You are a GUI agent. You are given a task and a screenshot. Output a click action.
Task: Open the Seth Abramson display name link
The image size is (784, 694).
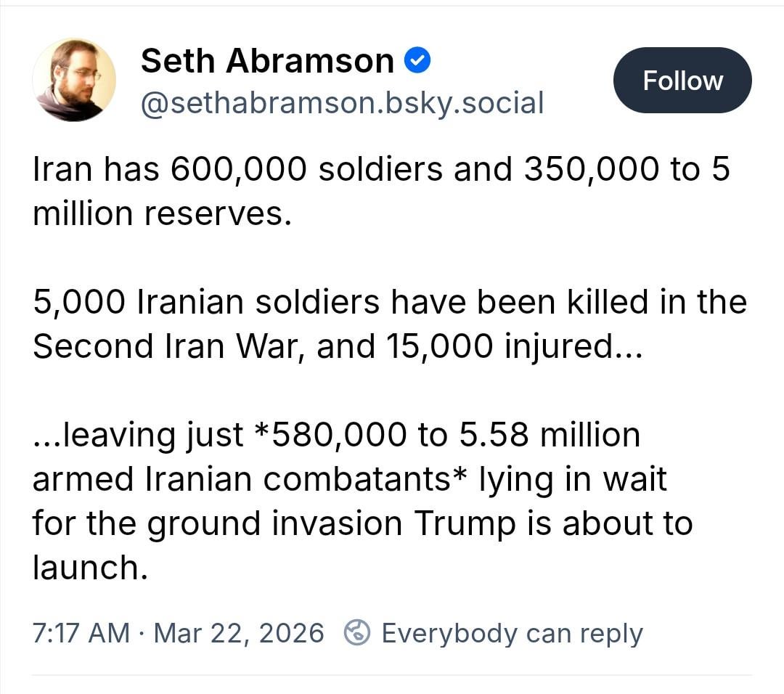click(266, 61)
